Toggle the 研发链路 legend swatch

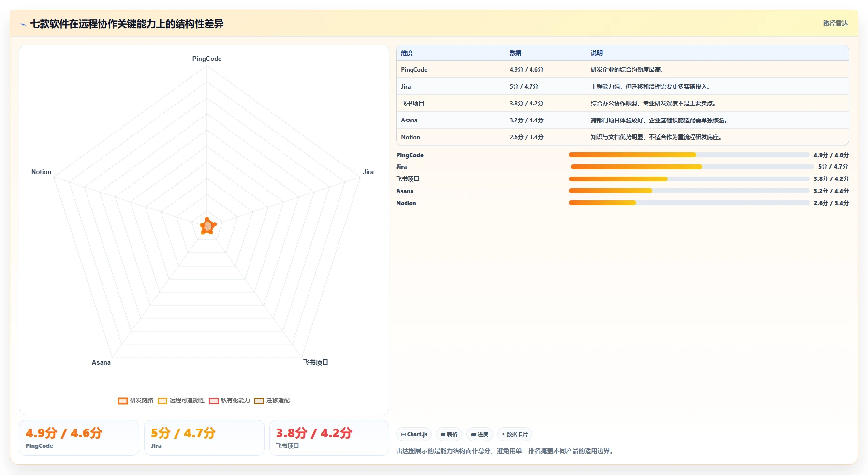pos(123,401)
